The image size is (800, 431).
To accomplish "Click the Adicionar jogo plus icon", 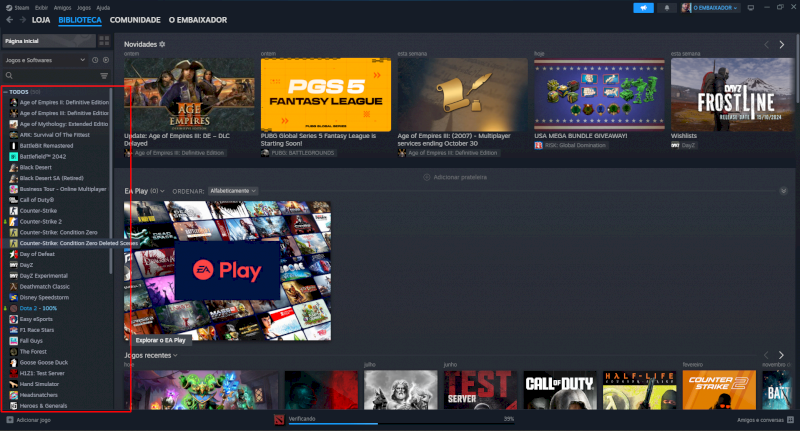I will [10, 420].
